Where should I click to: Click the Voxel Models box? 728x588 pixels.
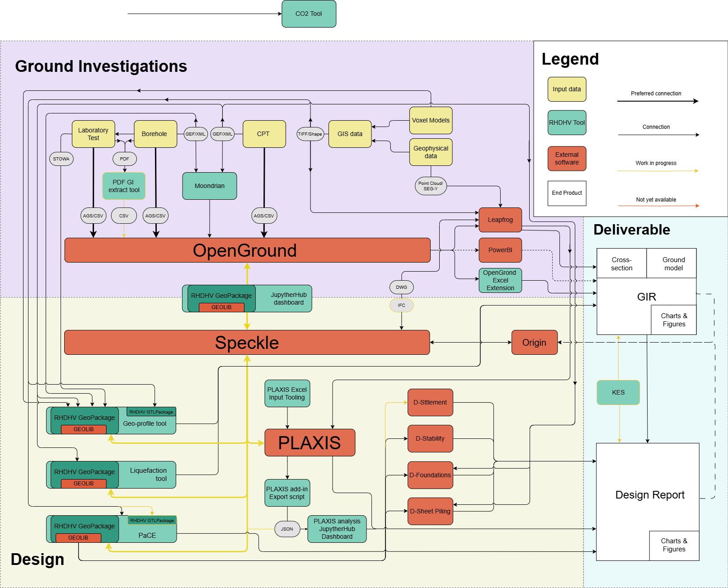point(431,120)
